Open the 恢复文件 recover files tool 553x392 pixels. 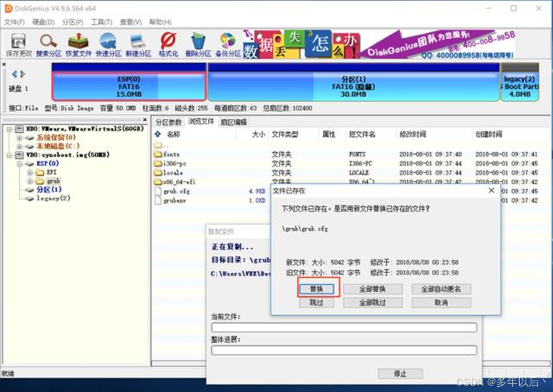[x=77, y=44]
